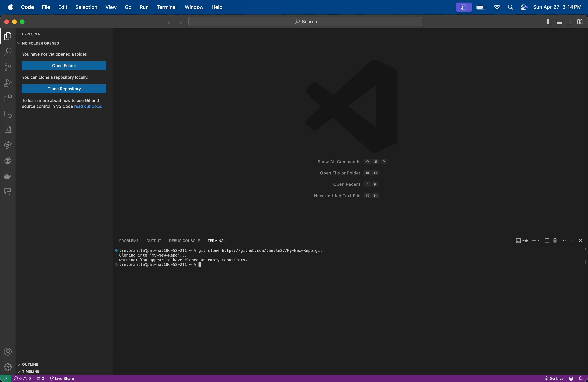Image resolution: width=588 pixels, height=382 pixels.
Task: Open the Accounts menu icon
Action: (8, 352)
